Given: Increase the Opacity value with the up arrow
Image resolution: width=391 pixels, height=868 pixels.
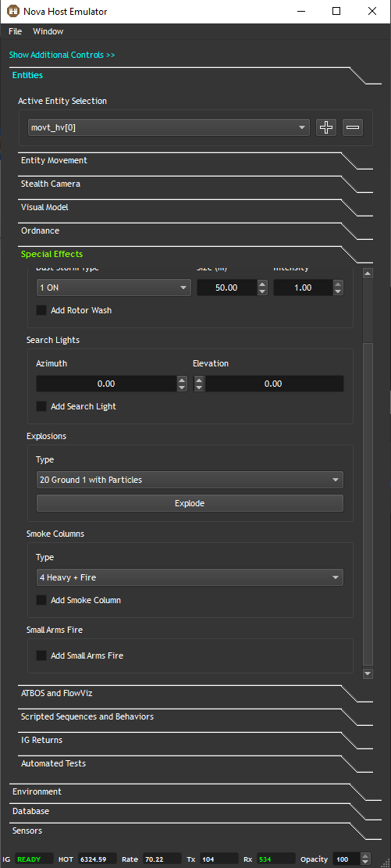Looking at the screenshot, I should pos(364,855).
